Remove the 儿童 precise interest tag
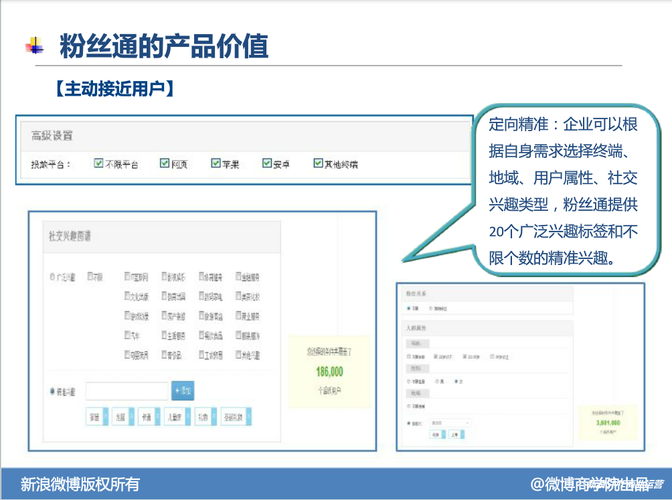This screenshot has width=672, height=500. click(188, 416)
